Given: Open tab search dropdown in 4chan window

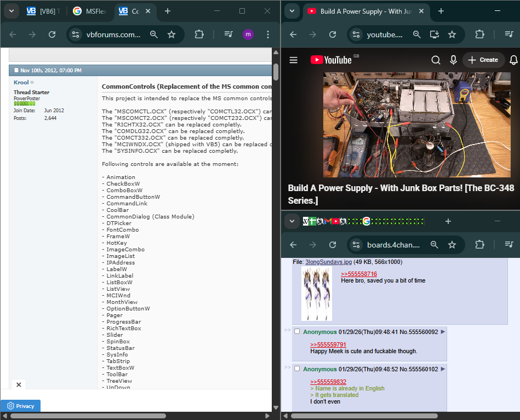Looking at the screenshot, I should pyautogui.click(x=292, y=221).
